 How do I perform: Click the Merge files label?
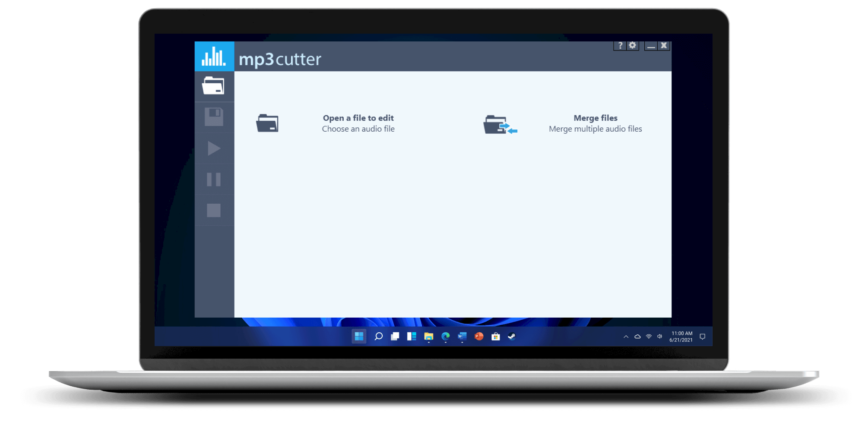pyautogui.click(x=596, y=118)
